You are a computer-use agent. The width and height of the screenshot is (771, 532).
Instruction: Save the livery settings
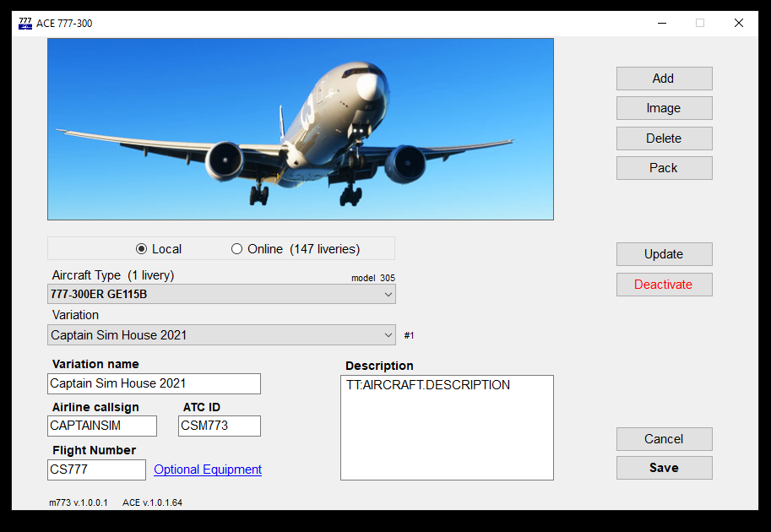[664, 468]
